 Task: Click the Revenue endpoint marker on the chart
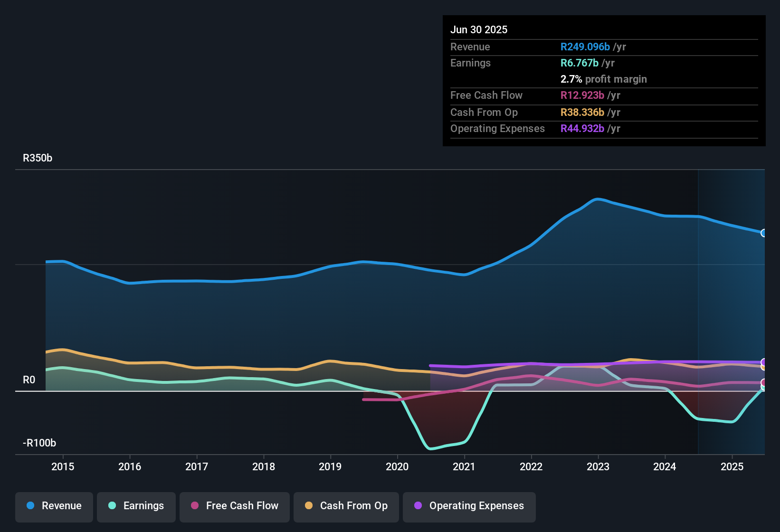[764, 233]
